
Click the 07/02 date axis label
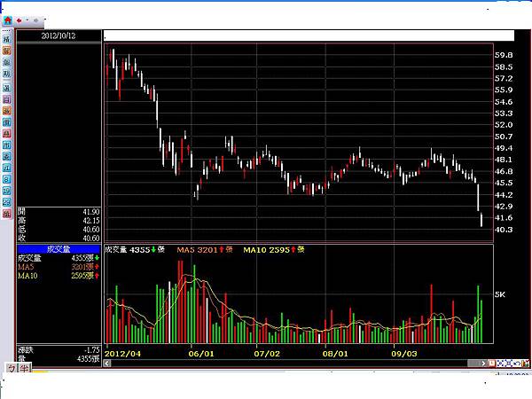coord(267,354)
